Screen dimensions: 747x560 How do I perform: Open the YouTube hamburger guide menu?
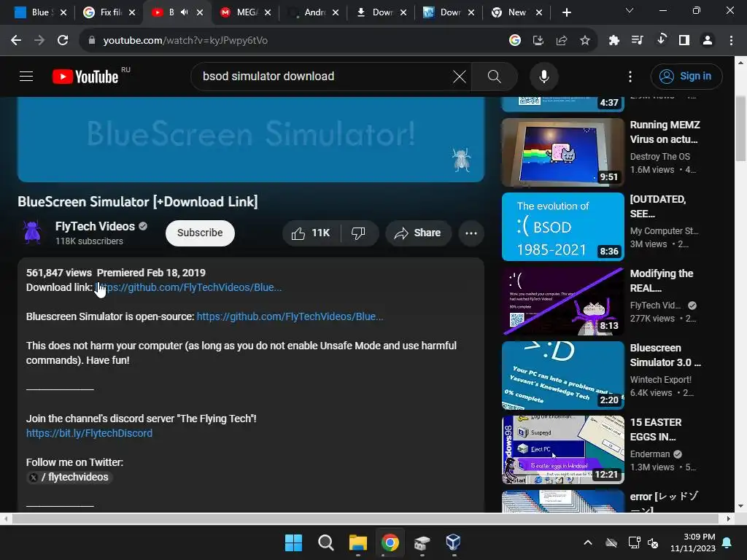click(26, 76)
